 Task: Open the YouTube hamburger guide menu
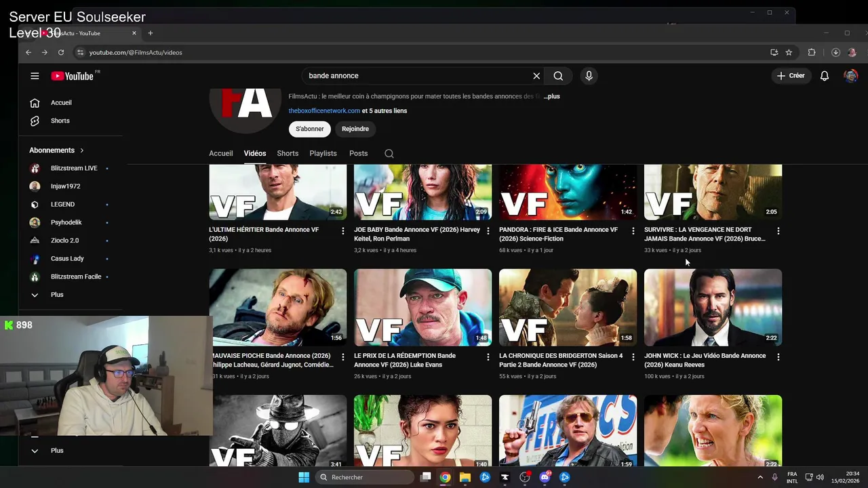tap(35, 76)
